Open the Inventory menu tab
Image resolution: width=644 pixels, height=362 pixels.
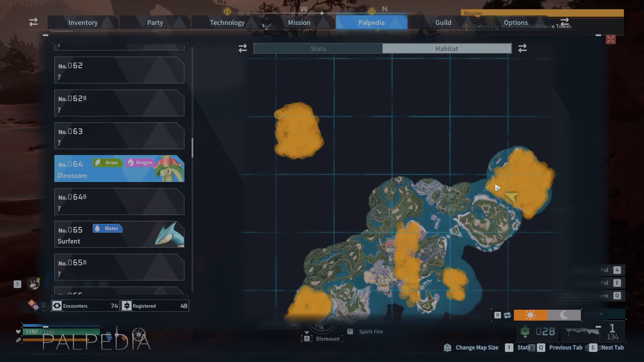pyautogui.click(x=83, y=22)
